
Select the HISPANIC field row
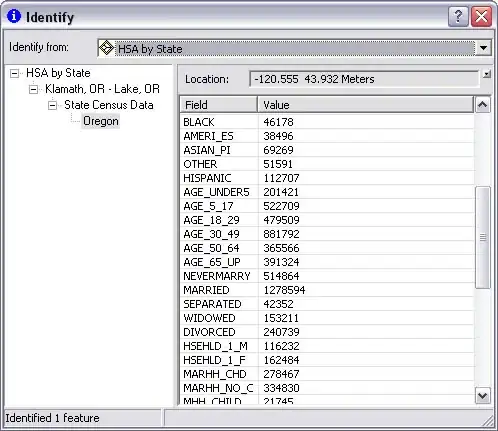coord(327,178)
